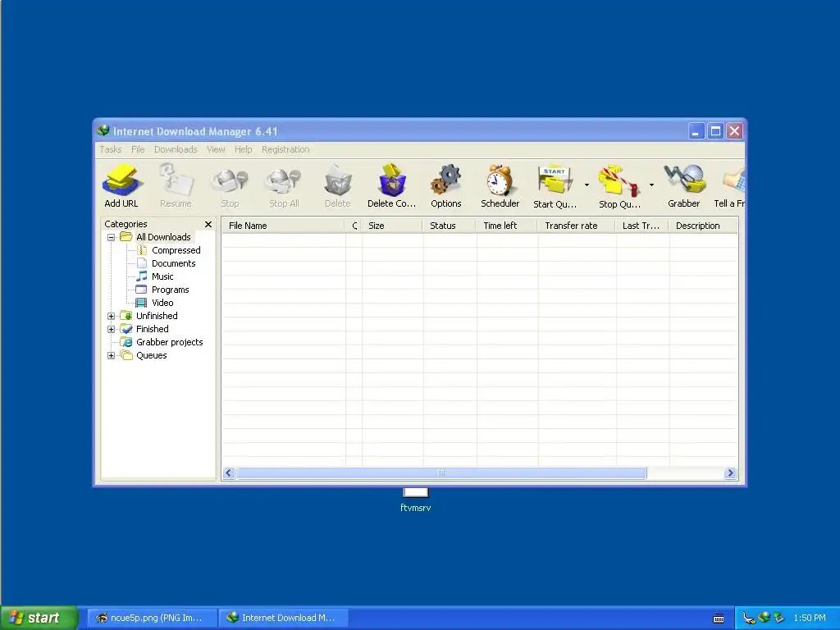Click the Tell a Friend toolbar icon
840x630 pixels.
[729, 185]
